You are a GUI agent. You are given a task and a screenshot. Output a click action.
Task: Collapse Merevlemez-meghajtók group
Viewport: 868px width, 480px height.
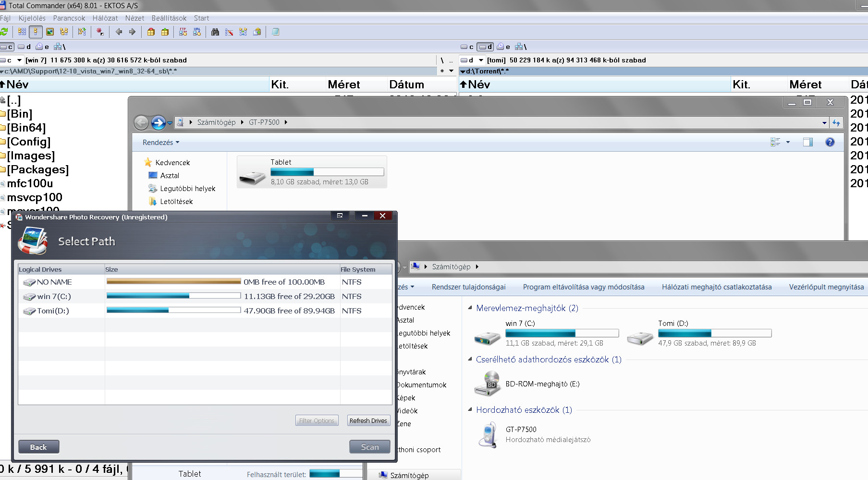point(470,308)
